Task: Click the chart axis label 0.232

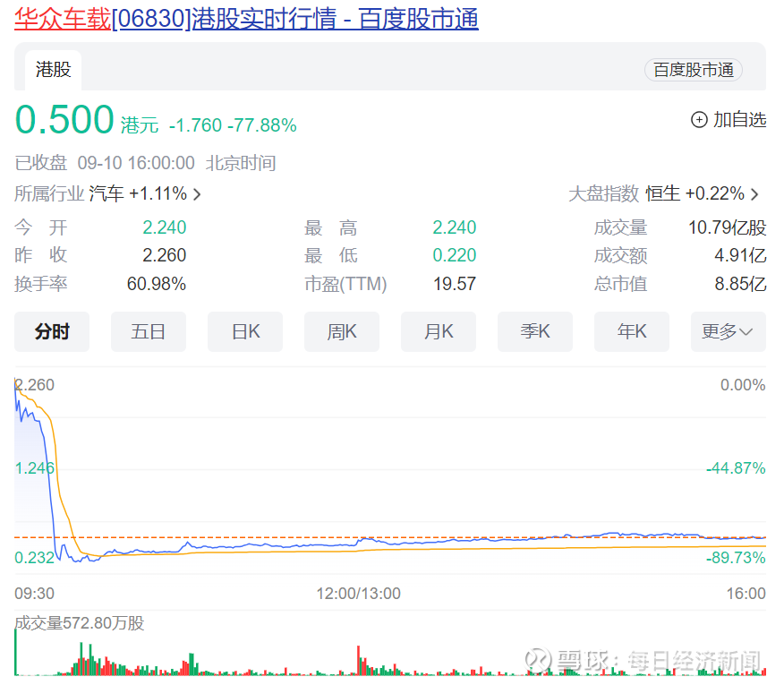Action: 34,558
